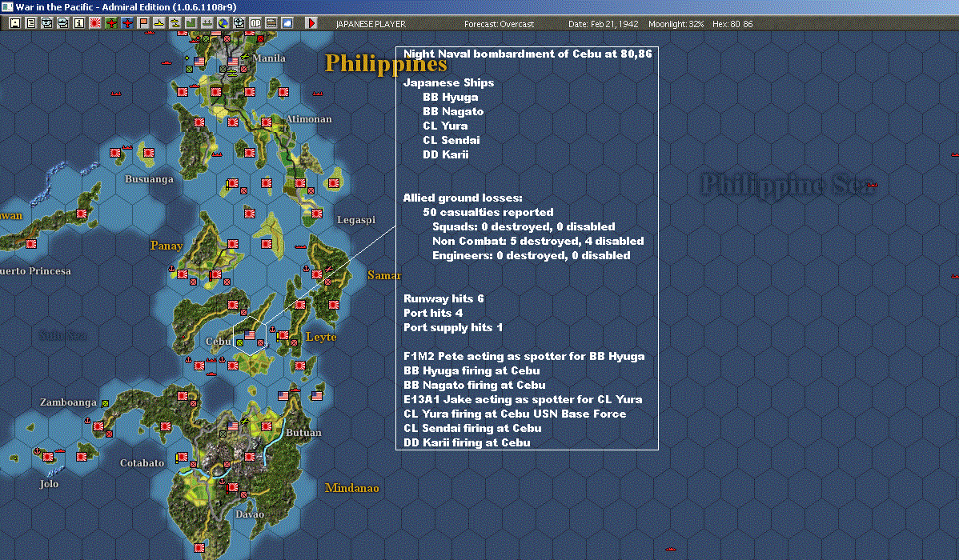This screenshot has height=560, width=959.
Task: Open the weather cloud icon
Action: click(287, 23)
